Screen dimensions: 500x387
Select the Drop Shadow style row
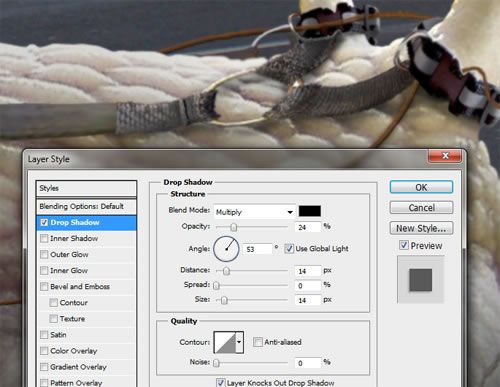coord(86,223)
